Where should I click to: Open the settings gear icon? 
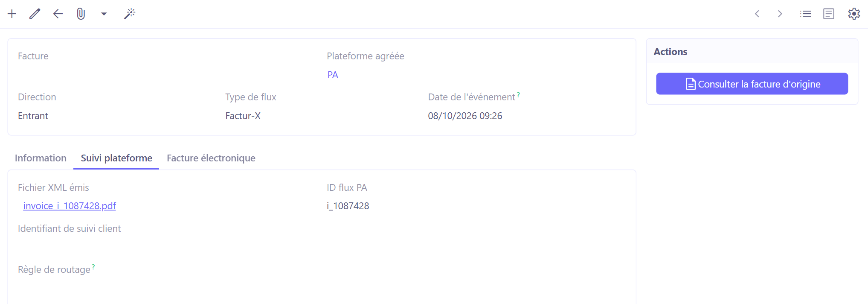(x=854, y=14)
